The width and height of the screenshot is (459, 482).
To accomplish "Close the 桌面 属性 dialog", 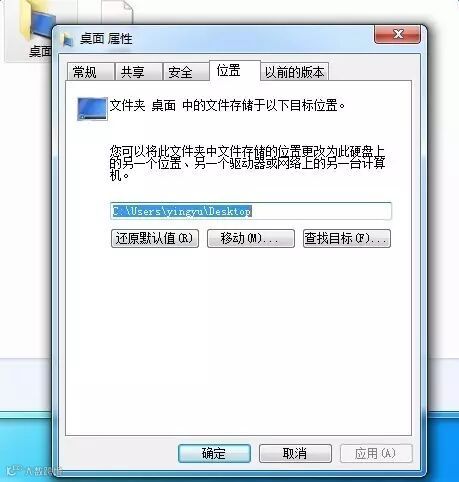I will [397, 34].
